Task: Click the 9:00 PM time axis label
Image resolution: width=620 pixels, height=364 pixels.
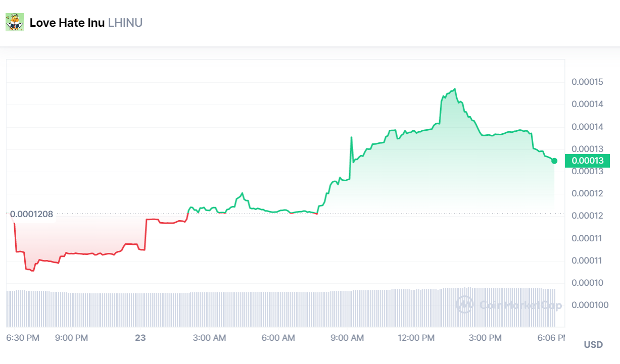Action: coord(72,337)
